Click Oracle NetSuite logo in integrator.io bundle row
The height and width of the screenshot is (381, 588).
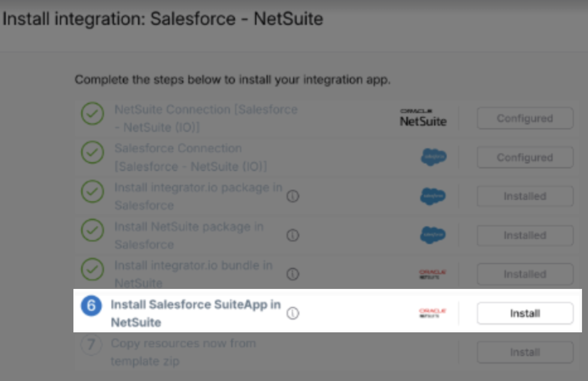click(433, 274)
